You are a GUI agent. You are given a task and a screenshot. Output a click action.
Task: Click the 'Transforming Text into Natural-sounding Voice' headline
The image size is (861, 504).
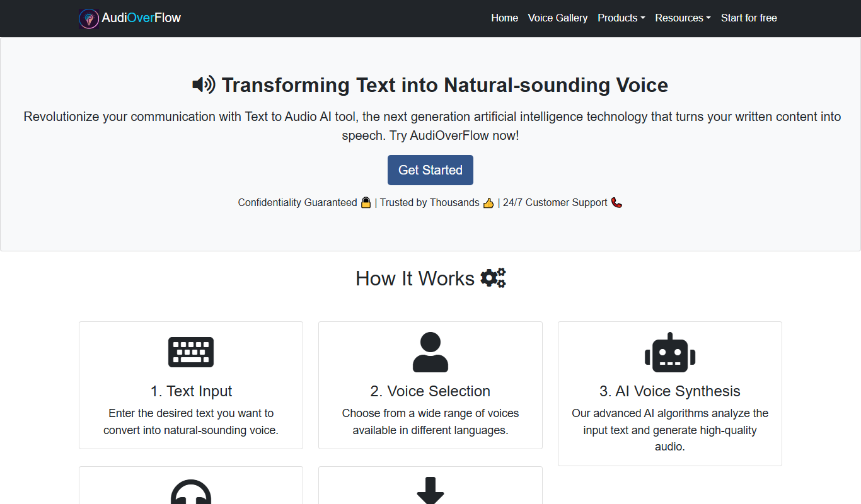pos(444,85)
